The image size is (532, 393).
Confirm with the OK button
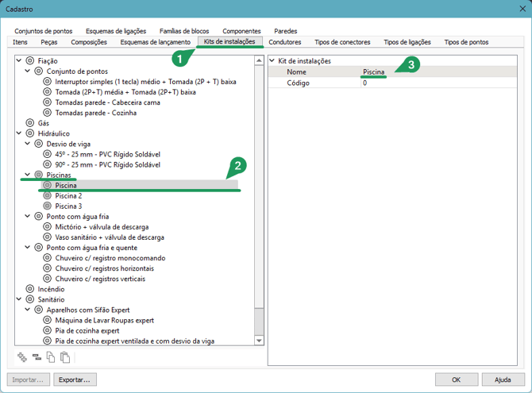pos(456,380)
